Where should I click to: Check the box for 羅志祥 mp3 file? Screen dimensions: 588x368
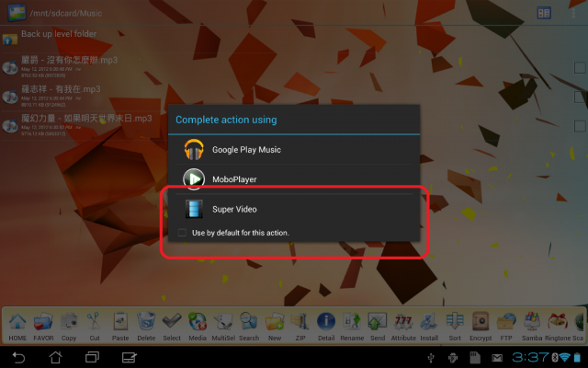[x=580, y=97]
